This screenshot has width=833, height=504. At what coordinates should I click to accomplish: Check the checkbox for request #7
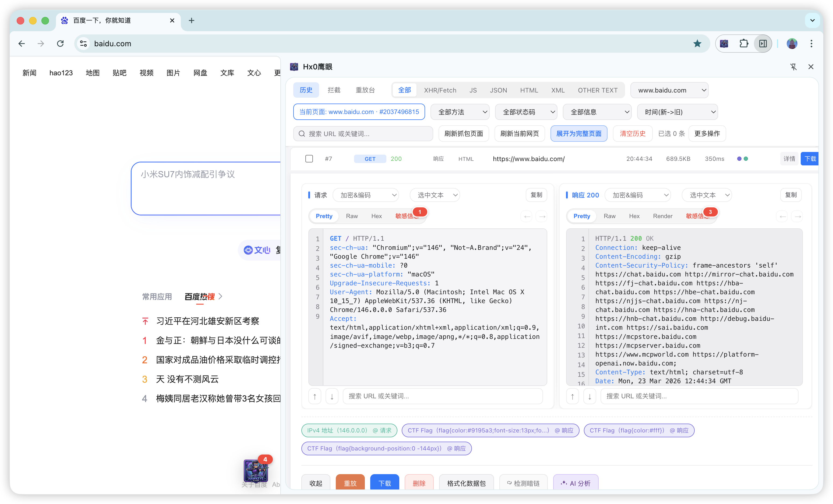click(309, 159)
